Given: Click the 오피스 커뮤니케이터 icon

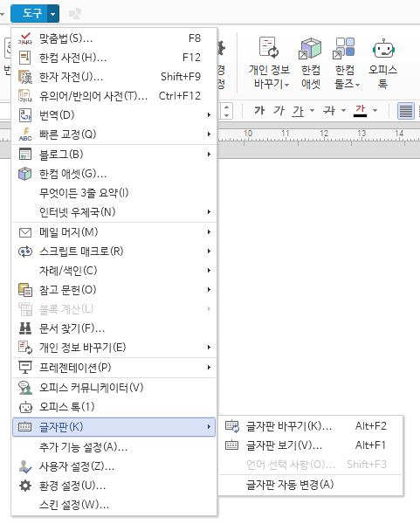Looking at the screenshot, I should tap(25, 388).
